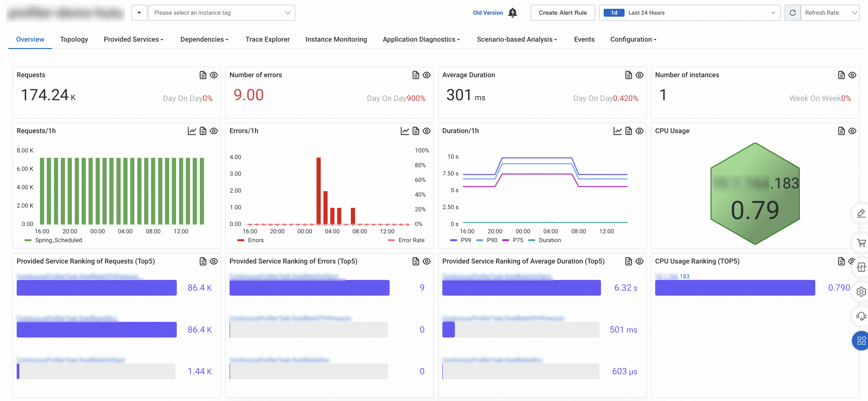This screenshot has width=868, height=401.
Task: Toggle the P75 legend entry
Action: tap(512, 240)
